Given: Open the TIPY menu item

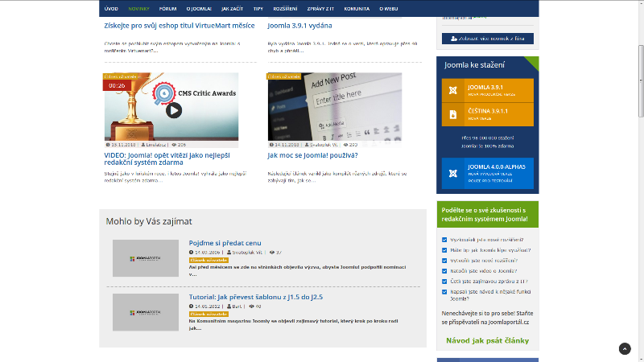Looking at the screenshot, I should click(258, 9).
